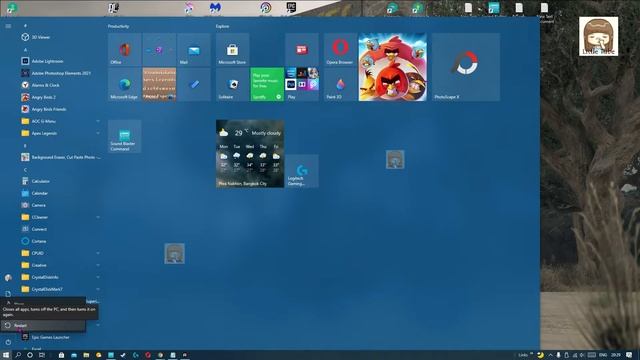Viewport: 640px width, 360px height.
Task: Open the Play folder tile
Action: click(302, 84)
